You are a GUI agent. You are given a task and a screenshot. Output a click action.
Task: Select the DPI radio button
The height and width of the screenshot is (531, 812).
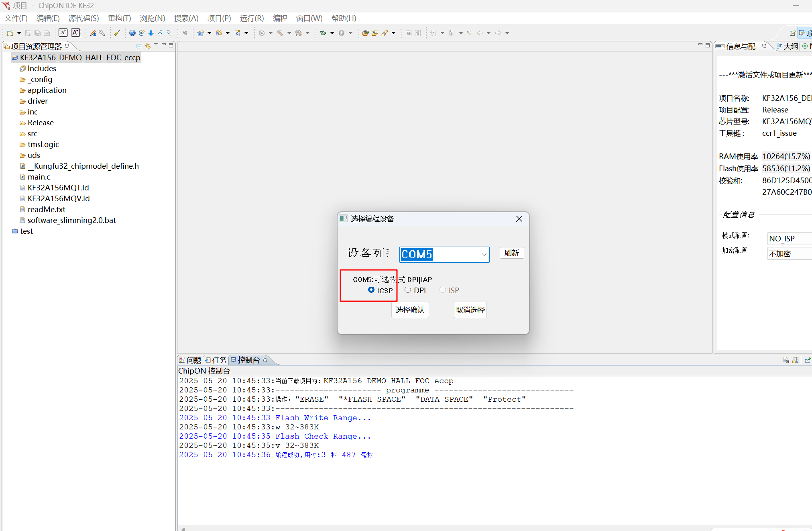point(408,290)
